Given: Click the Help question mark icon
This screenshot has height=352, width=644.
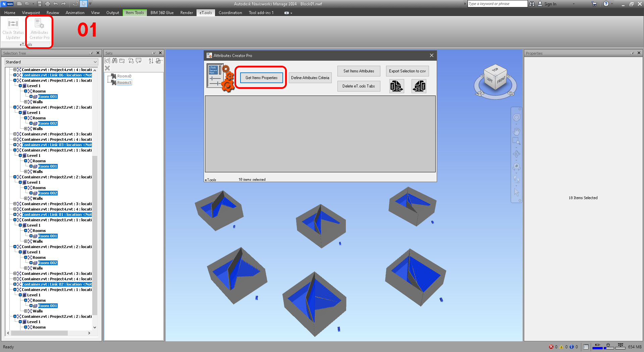Looking at the screenshot, I should [606, 4].
